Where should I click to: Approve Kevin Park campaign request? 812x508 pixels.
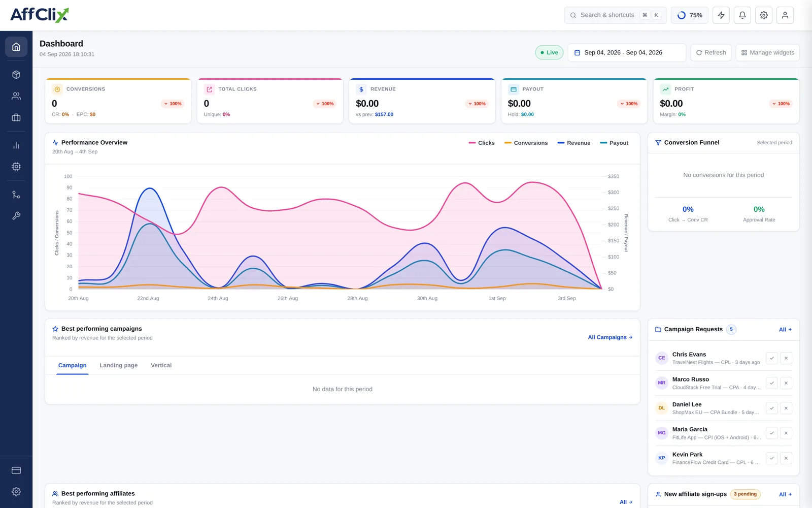coord(772,458)
